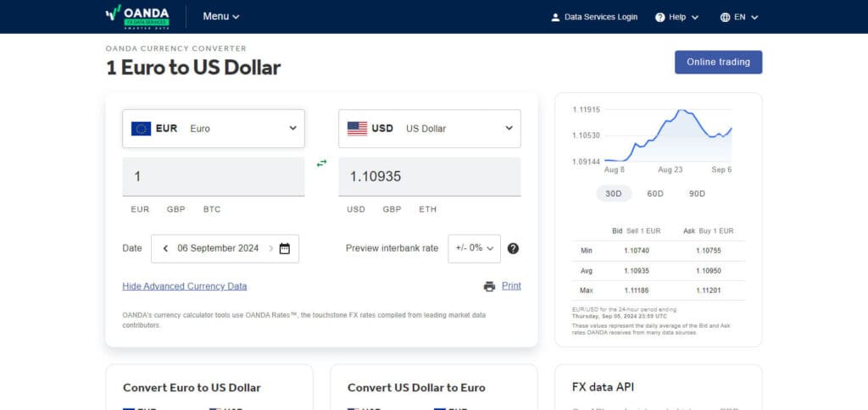Open the EUR Euro currency selector
Image resolution: width=868 pixels, height=410 pixels.
(214, 129)
